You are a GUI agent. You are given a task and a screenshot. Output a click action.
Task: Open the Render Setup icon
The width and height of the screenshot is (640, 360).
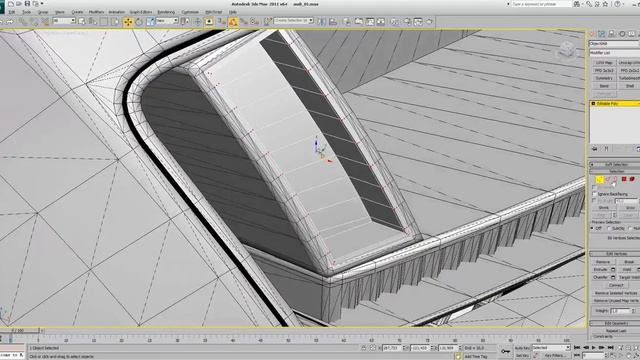coord(407,22)
